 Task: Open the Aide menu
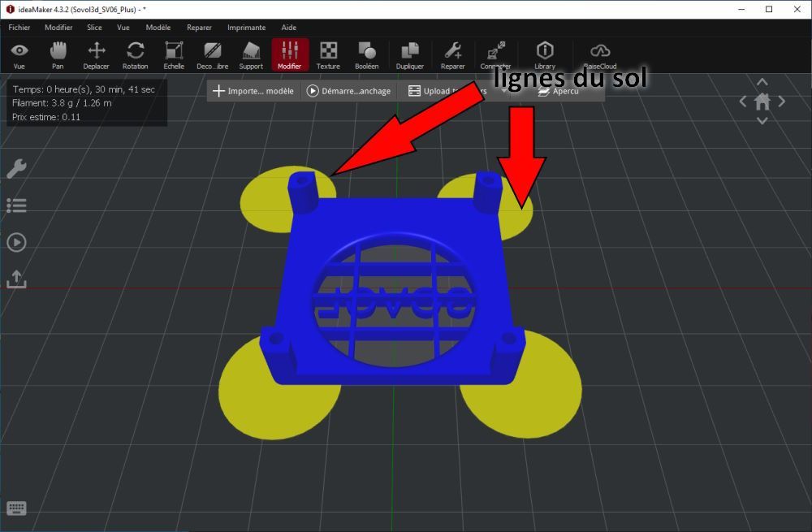289,28
